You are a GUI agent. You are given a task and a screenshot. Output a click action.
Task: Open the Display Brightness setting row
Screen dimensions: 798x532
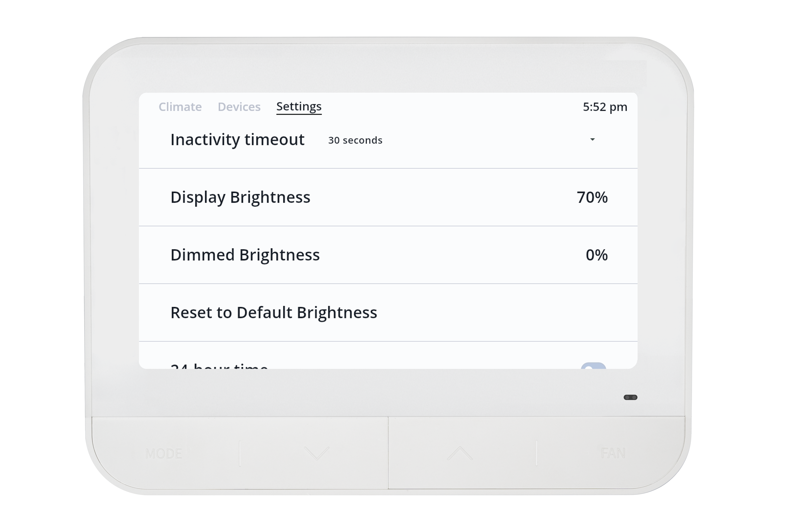pyautogui.click(x=388, y=197)
